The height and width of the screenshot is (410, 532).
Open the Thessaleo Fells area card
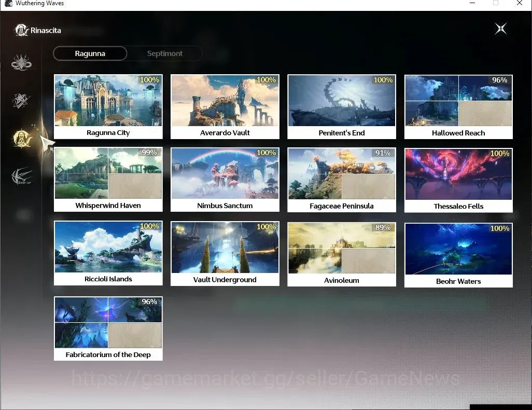(x=458, y=180)
